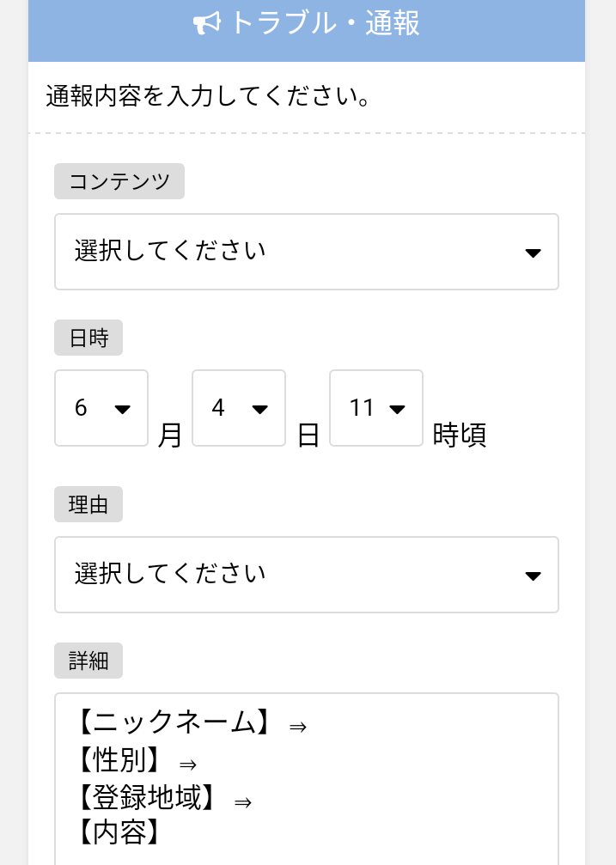Click the arrow icon on the コンテンツ dropdown
The width and height of the screenshot is (616, 865).
(x=533, y=253)
